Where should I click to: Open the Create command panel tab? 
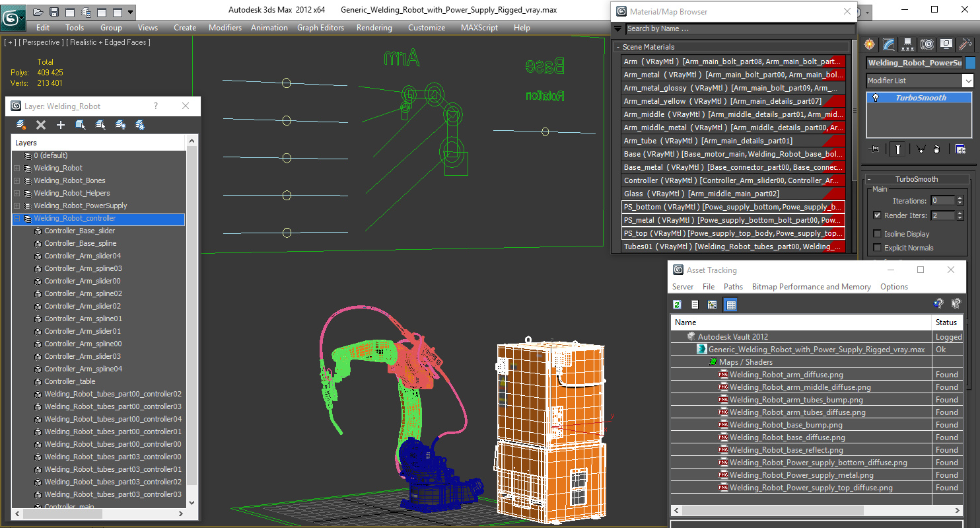(870, 44)
